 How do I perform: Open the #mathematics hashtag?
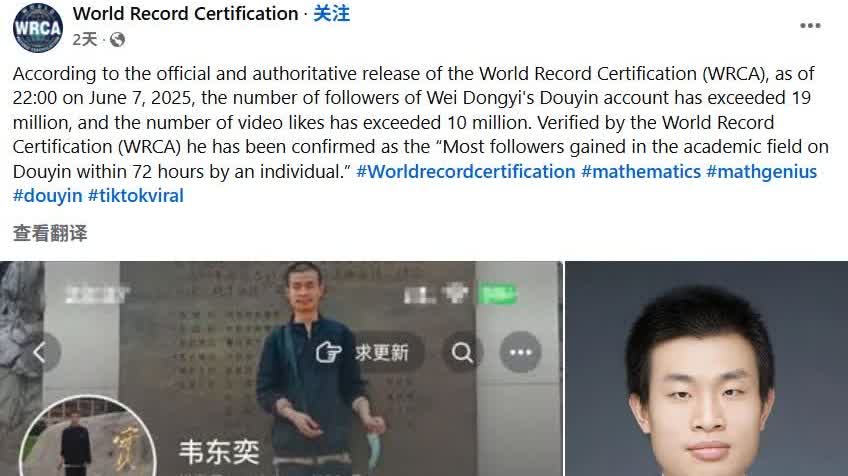point(641,171)
